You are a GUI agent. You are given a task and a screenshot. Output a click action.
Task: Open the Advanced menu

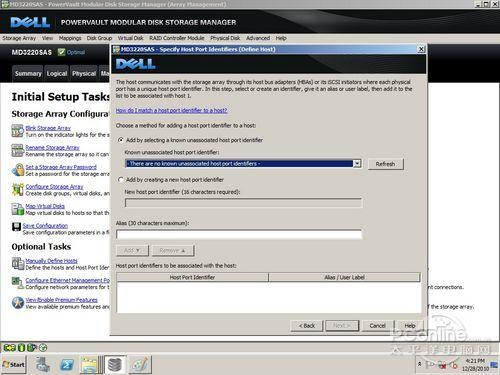[258, 38]
